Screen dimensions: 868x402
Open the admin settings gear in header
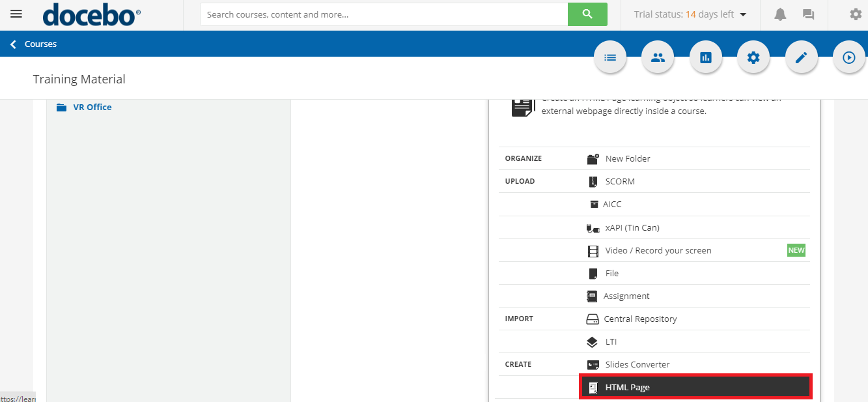tap(856, 14)
